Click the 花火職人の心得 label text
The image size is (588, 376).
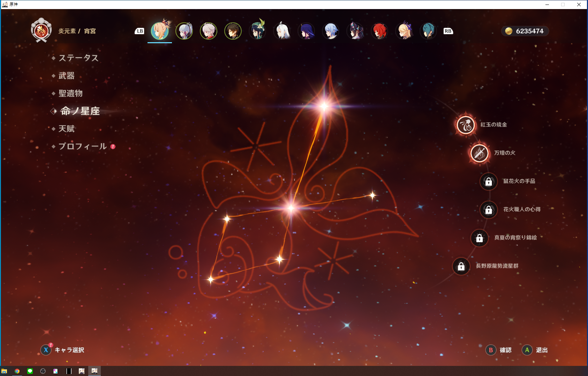pos(522,209)
